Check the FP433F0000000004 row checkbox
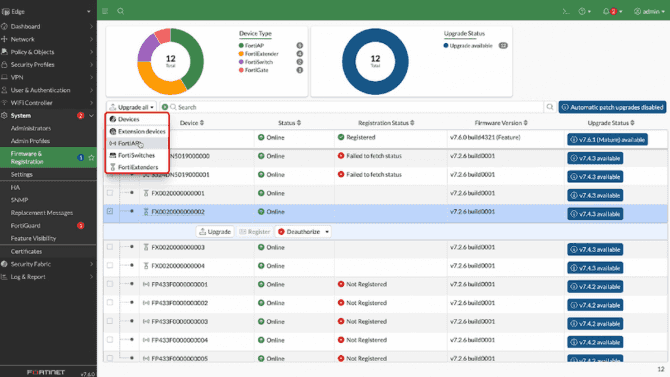 (110, 339)
